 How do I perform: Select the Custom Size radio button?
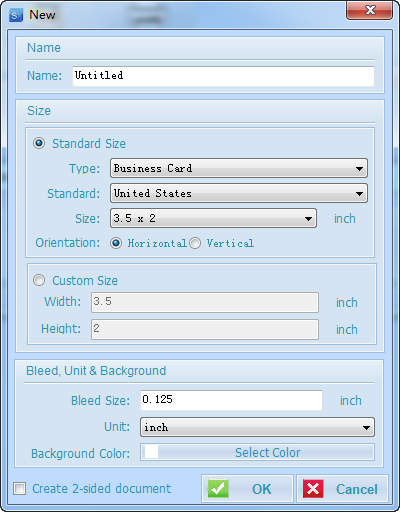(x=39, y=280)
